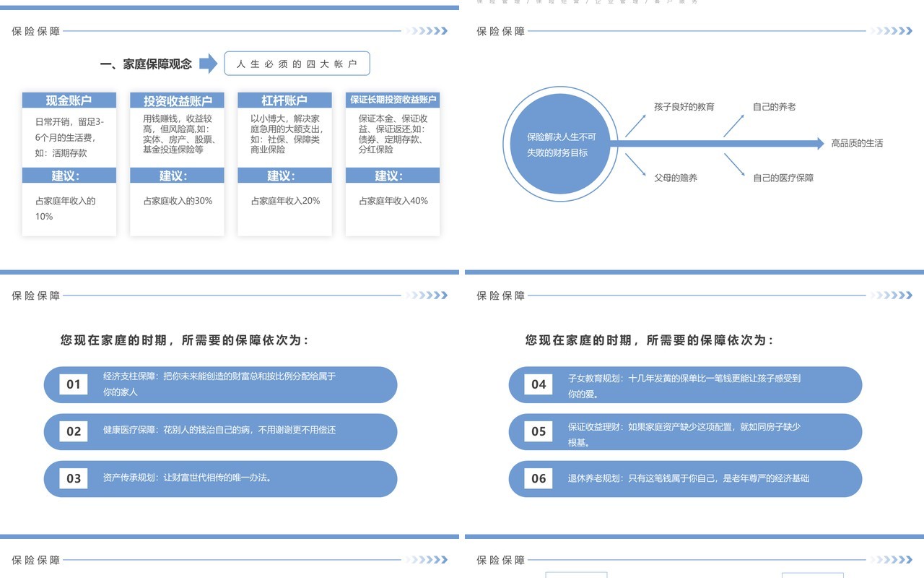Click the 04 number badge
This screenshot has height=578, width=924.
pos(539,384)
